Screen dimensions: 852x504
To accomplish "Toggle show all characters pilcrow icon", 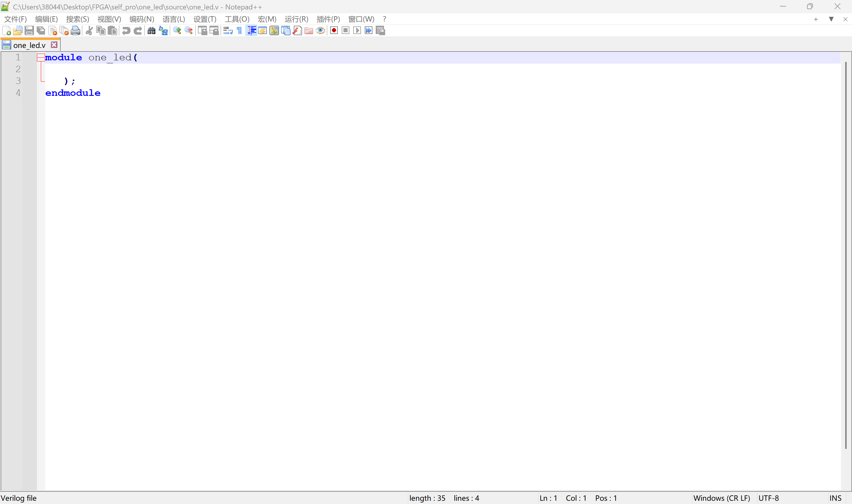I will (x=239, y=31).
